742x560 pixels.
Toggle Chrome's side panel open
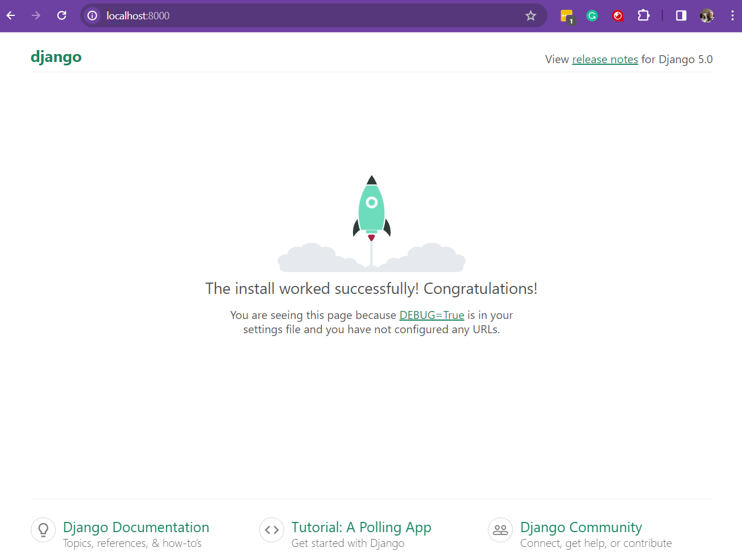(x=681, y=15)
